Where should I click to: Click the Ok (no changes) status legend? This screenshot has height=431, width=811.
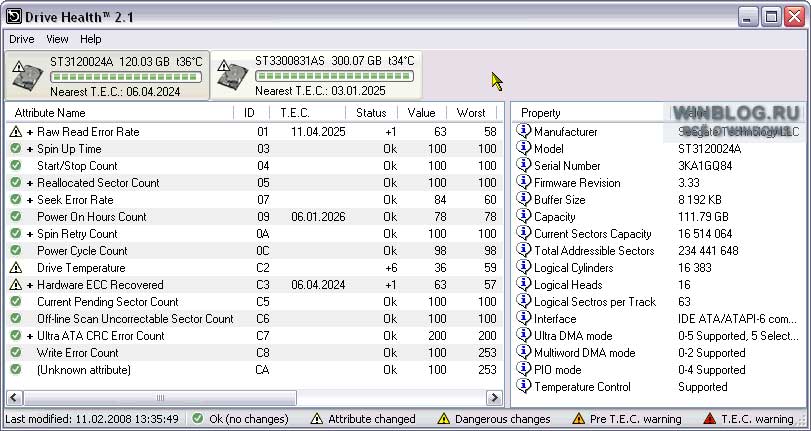point(240,419)
